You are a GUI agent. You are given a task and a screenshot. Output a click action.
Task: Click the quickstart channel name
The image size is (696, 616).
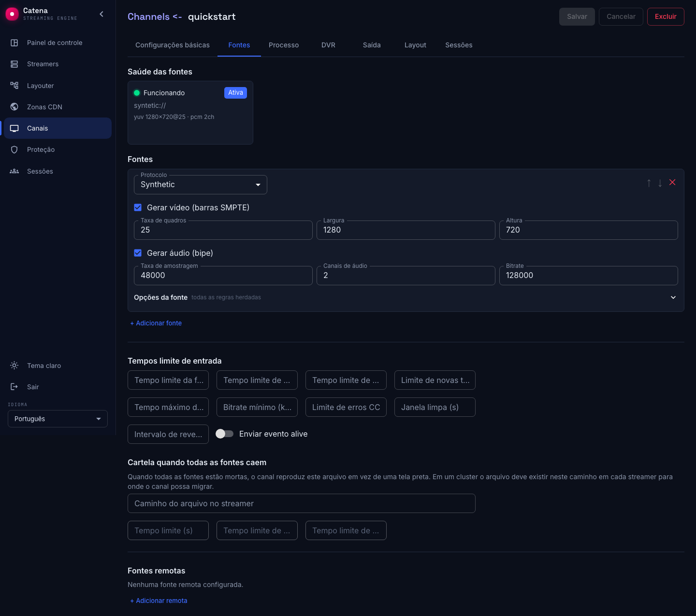pyautogui.click(x=212, y=16)
